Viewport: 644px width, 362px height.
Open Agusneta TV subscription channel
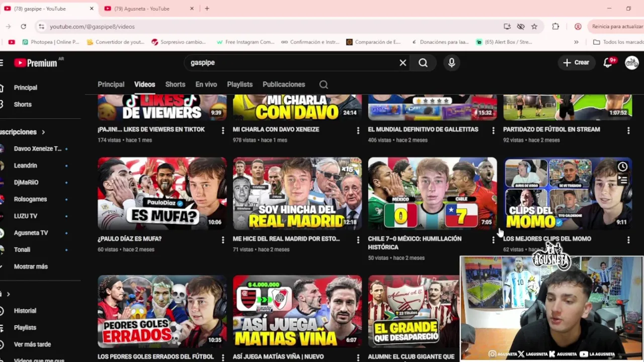pos(31,233)
